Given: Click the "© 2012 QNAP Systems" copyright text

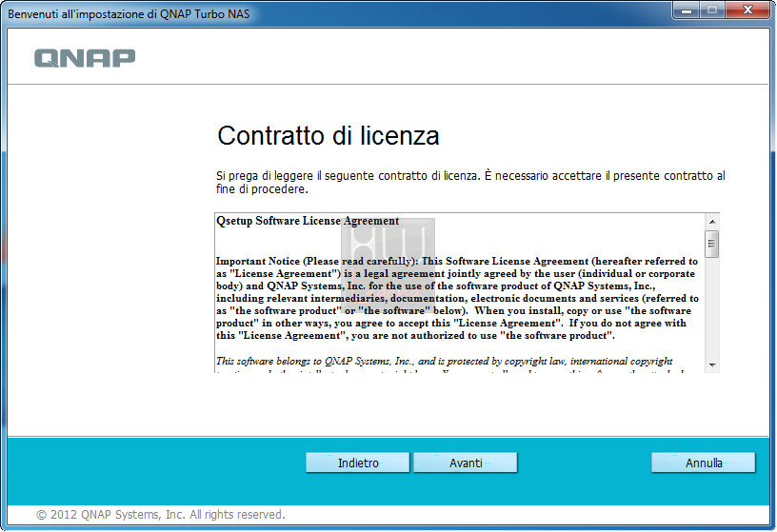Looking at the screenshot, I should (x=161, y=515).
